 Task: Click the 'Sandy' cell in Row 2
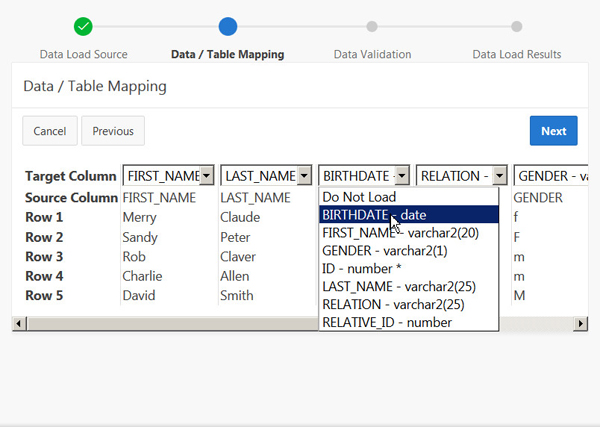[140, 237]
